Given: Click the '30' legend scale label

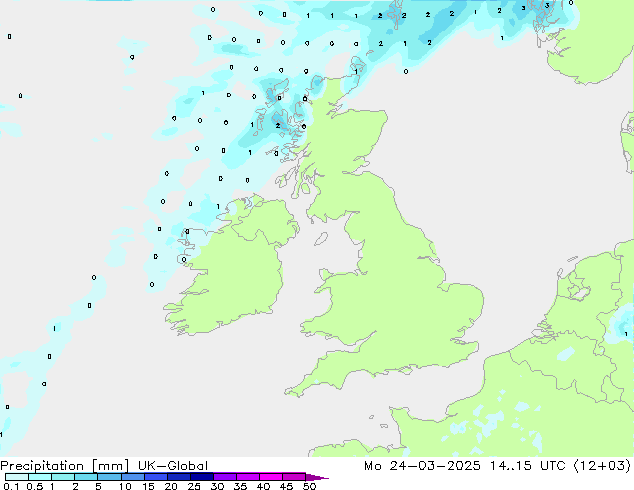Looking at the screenshot, I should tap(217, 486).
